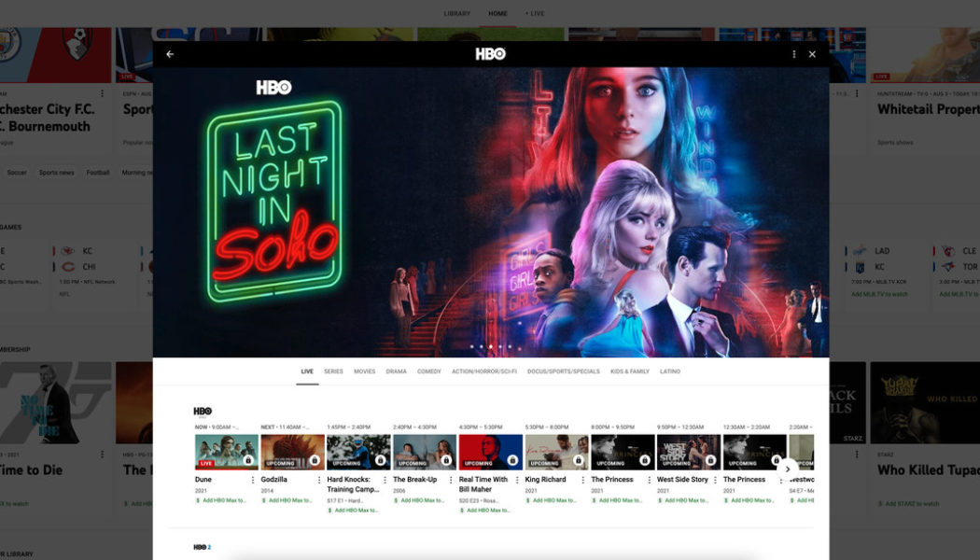980x560 pixels.
Task: Switch to the MOVIES filter tab
Action: pos(364,371)
